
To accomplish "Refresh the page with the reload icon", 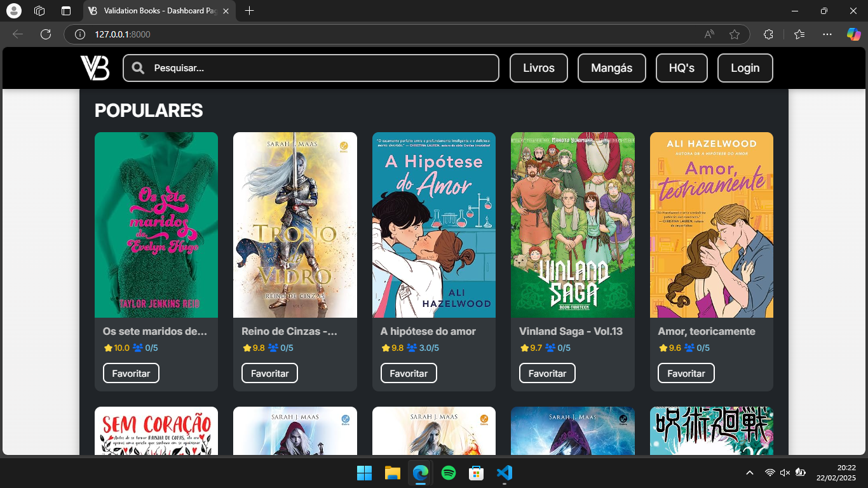I will (x=46, y=34).
